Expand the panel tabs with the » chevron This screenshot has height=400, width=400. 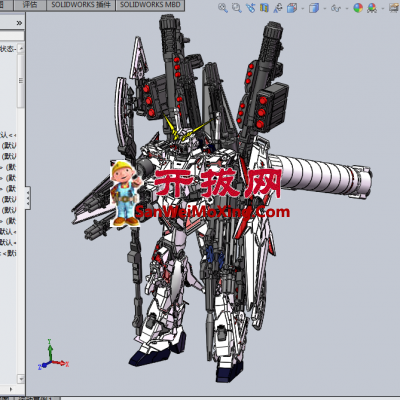[19, 23]
